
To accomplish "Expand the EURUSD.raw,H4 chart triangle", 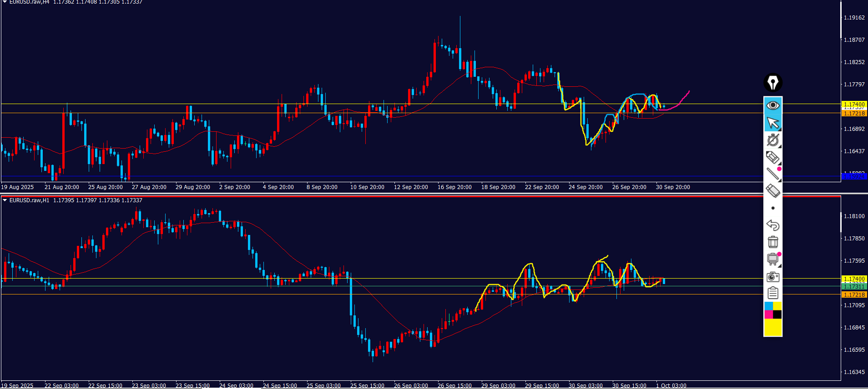I will click(x=5, y=2).
